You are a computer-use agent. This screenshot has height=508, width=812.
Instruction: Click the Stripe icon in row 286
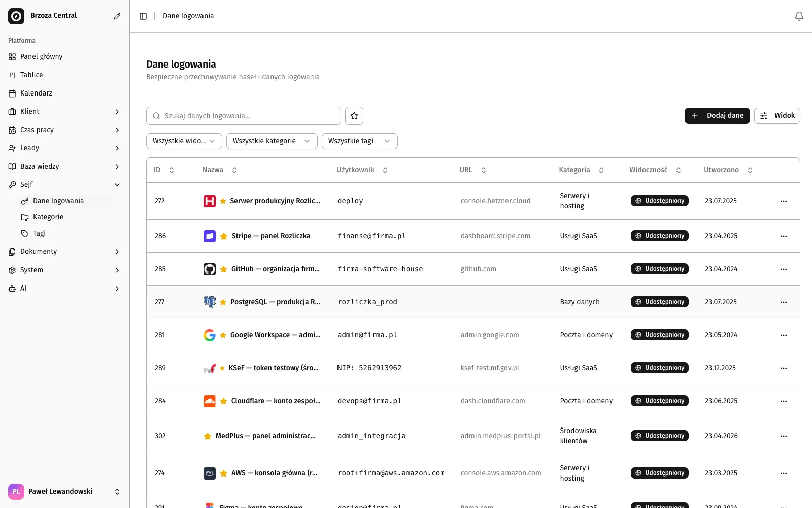click(x=210, y=236)
